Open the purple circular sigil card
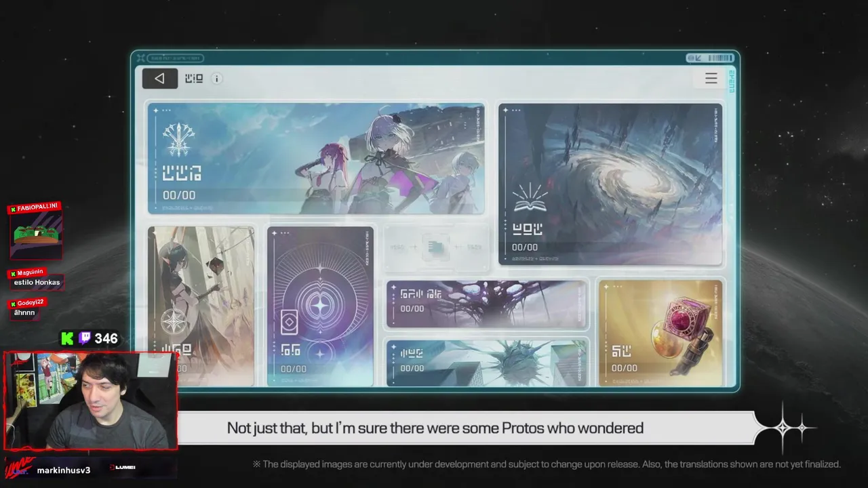Image resolution: width=868 pixels, height=488 pixels. tap(320, 306)
